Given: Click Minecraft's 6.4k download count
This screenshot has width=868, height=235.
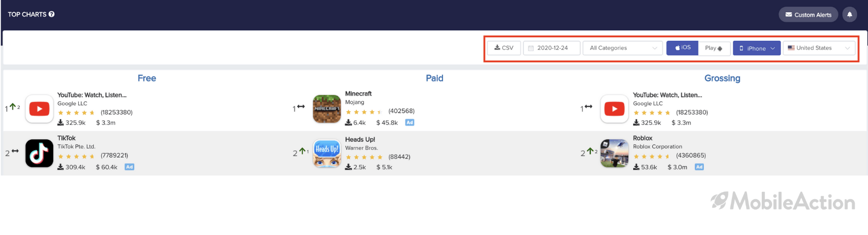Looking at the screenshot, I should pyautogui.click(x=355, y=122).
